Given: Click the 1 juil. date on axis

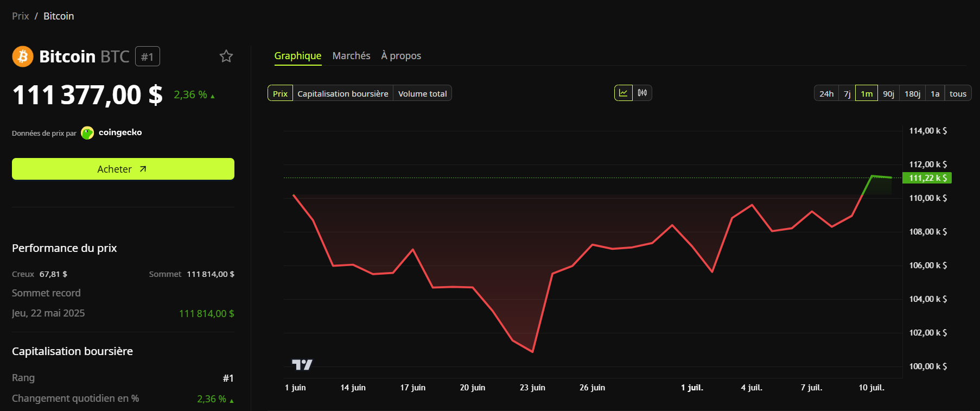Looking at the screenshot, I should click(x=692, y=388).
